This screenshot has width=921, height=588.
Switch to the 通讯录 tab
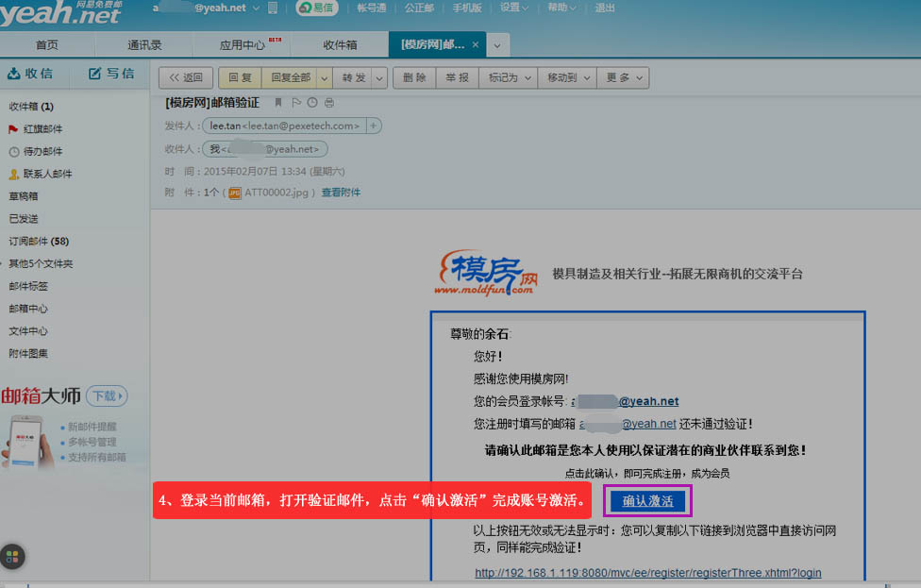(x=144, y=45)
